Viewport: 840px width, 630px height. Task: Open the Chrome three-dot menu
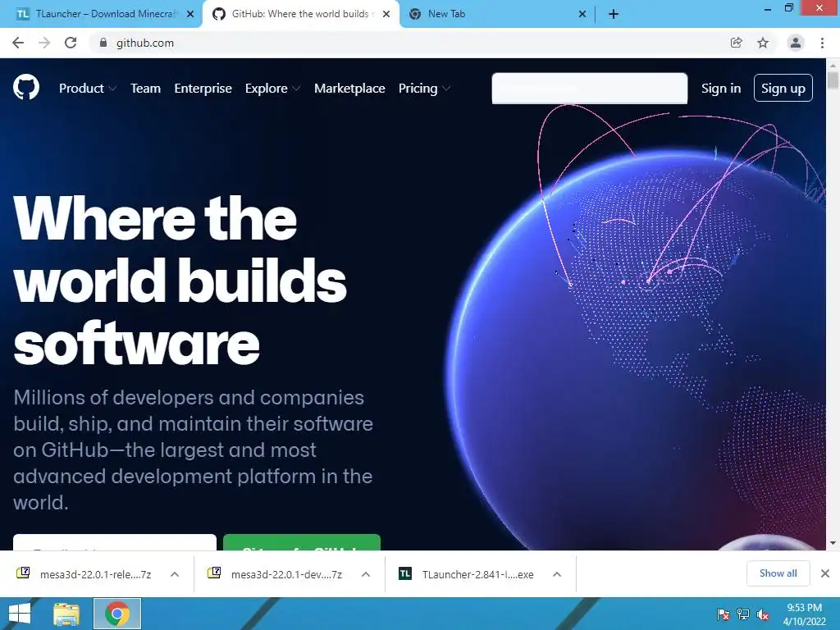click(822, 43)
